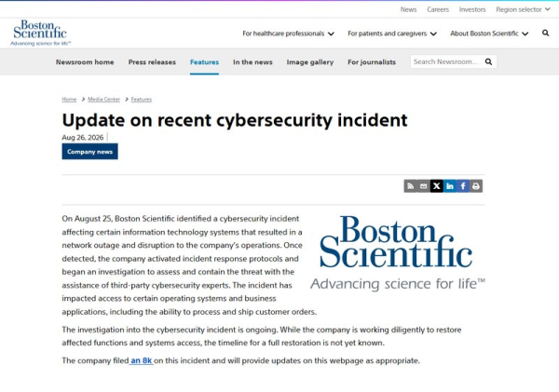Focus the Search Newsroom input field
The height and width of the screenshot is (392, 559).
click(x=445, y=61)
